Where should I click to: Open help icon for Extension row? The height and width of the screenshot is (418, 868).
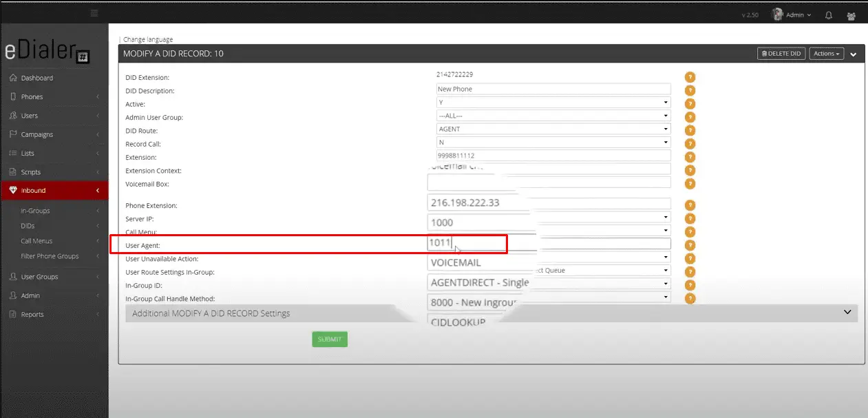(x=690, y=157)
